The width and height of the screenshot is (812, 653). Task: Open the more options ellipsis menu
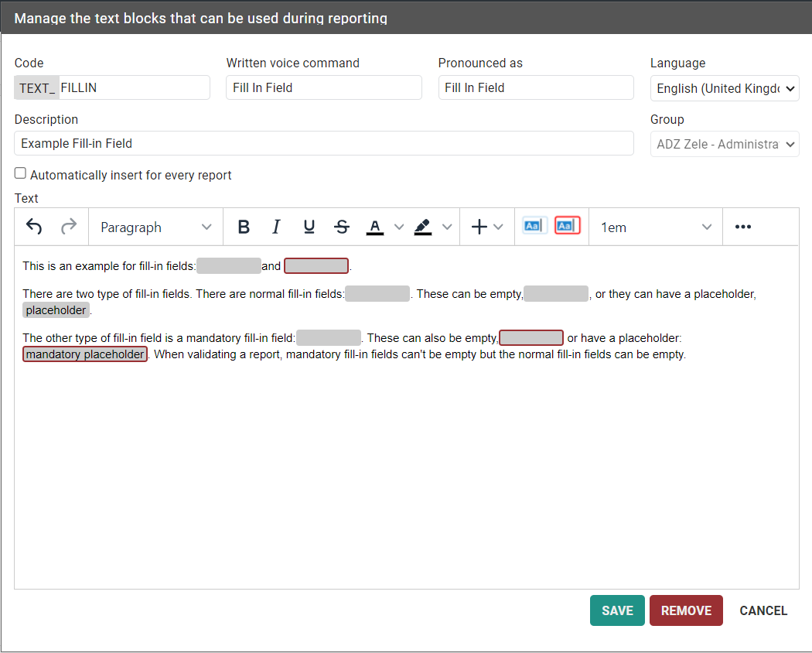(x=743, y=227)
